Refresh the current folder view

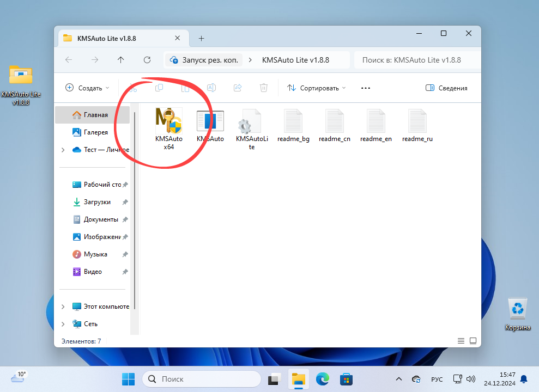point(147,60)
